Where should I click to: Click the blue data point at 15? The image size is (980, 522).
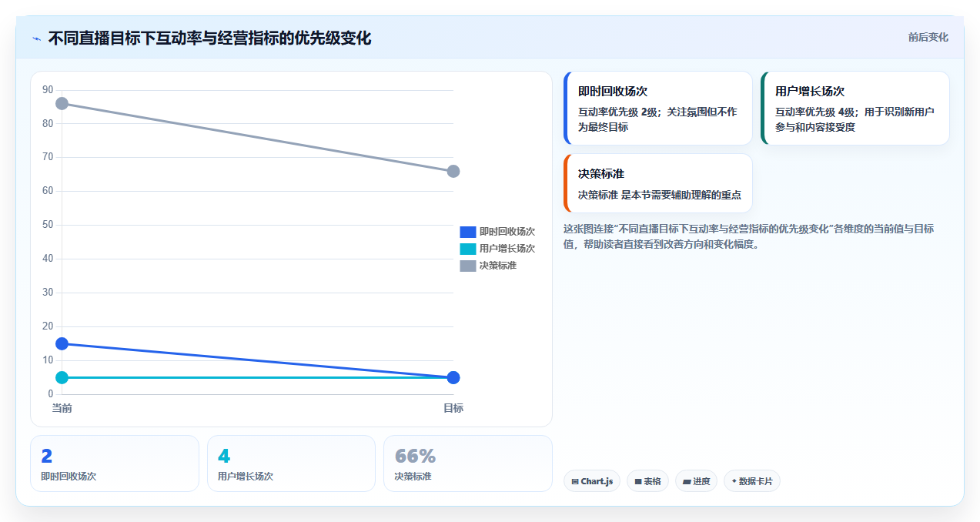62,343
